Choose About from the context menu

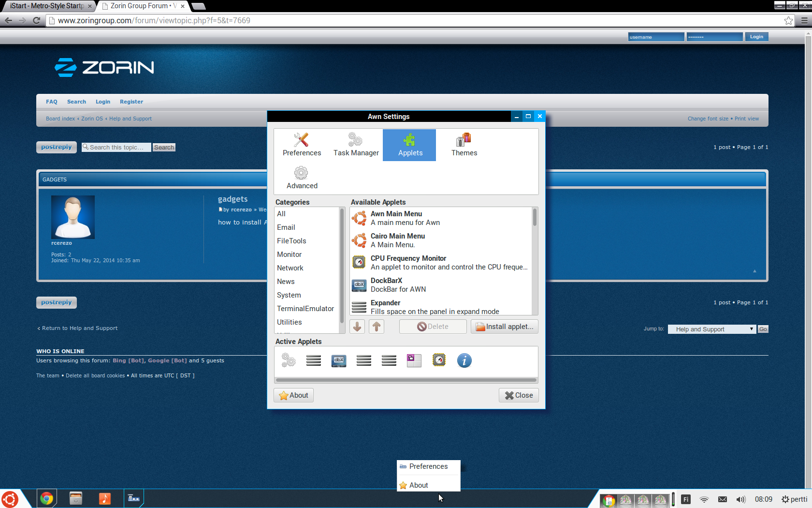pos(419,485)
